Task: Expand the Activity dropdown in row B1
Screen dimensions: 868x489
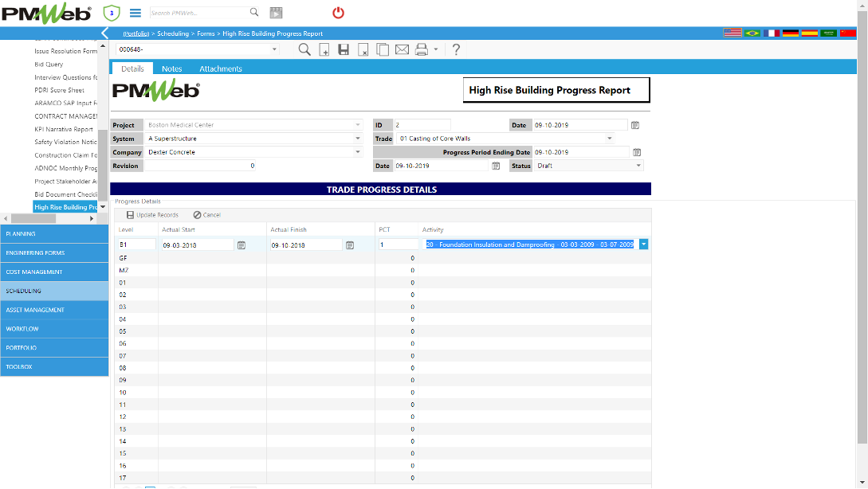Action: (643, 244)
